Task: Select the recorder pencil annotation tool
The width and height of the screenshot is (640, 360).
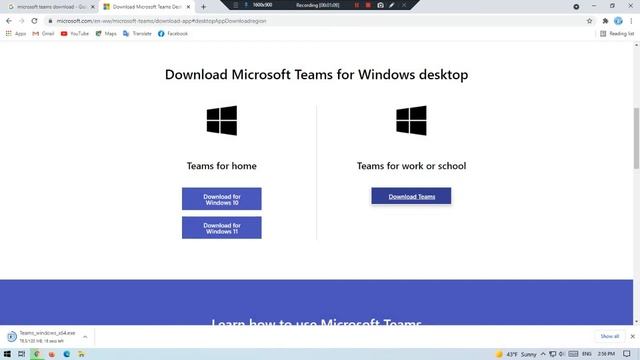Action: [392, 5]
